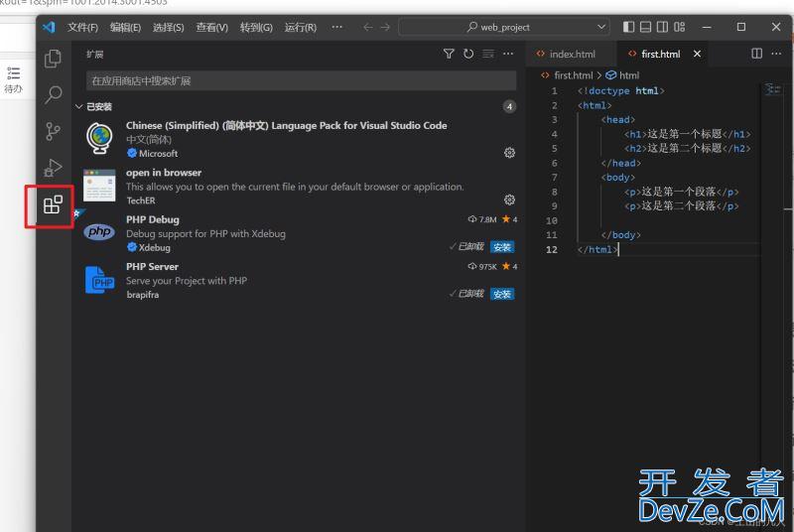Click the TechER publisher name
The image size is (794, 532).
coord(141,200)
